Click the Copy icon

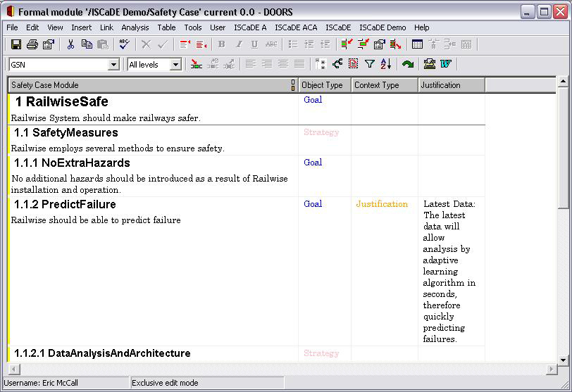click(87, 44)
